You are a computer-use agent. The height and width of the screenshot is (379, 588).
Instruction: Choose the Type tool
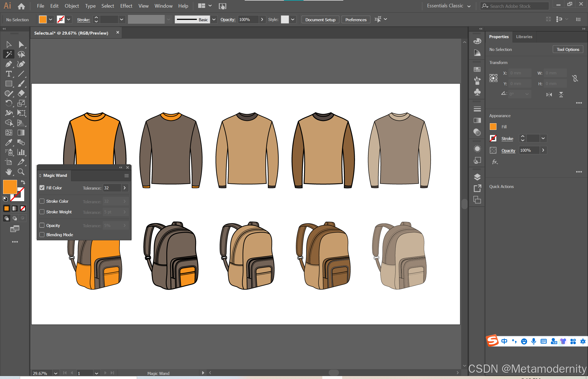[9, 74]
